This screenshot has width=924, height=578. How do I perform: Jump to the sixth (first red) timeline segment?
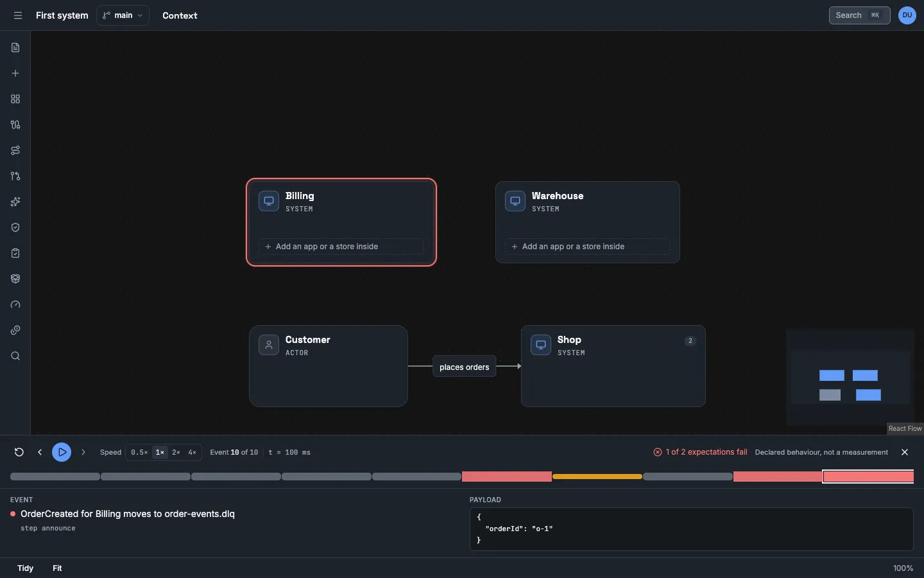click(x=507, y=477)
